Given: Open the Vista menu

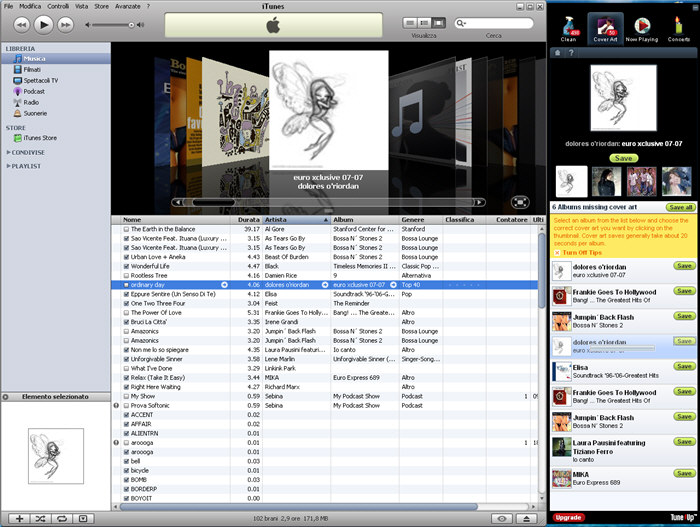Looking at the screenshot, I should click(x=81, y=6).
